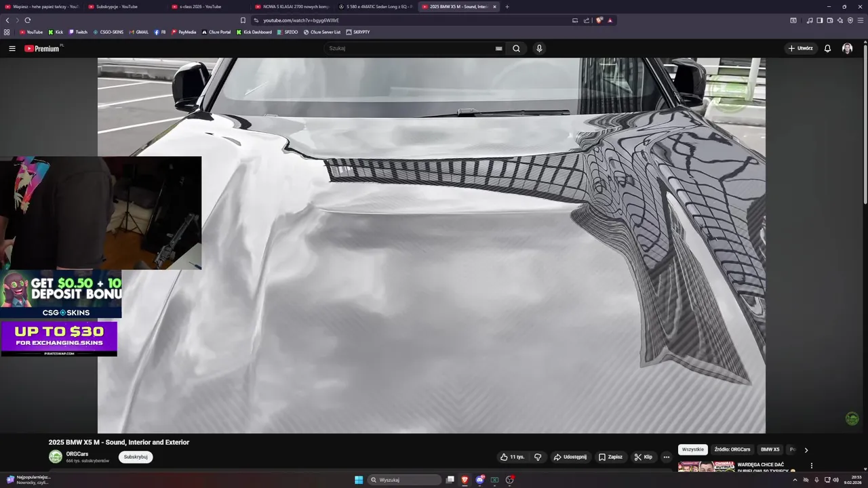This screenshot has height=488, width=868.
Task: Open the on-screen keyboard in search box
Action: pos(499,48)
